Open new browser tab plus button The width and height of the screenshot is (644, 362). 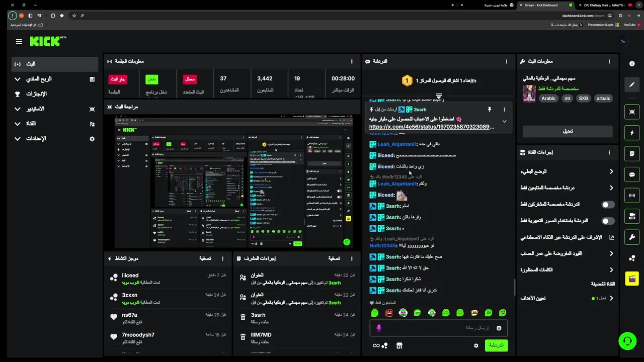tap(453, 5)
